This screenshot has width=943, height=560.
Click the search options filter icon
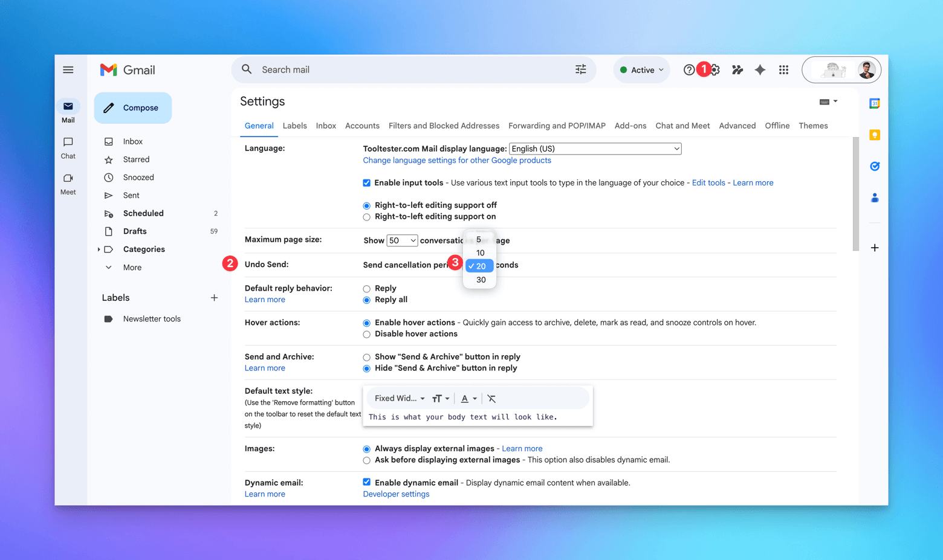pos(580,69)
